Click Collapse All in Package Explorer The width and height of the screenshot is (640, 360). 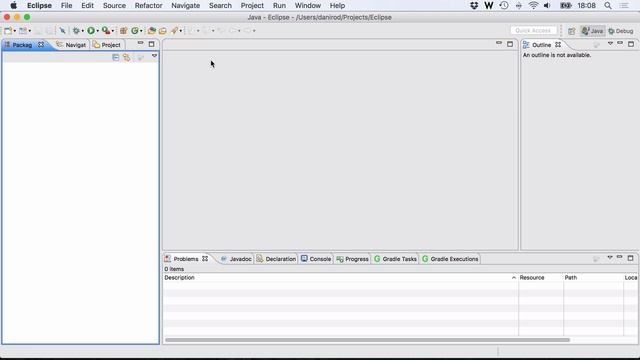116,58
